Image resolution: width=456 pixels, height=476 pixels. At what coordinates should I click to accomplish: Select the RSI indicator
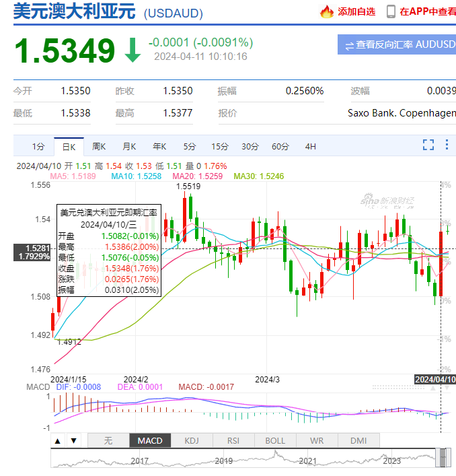point(233,441)
